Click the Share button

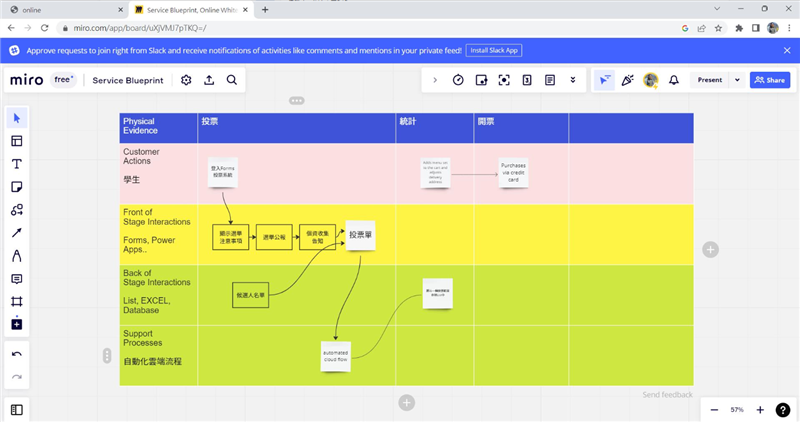coord(770,80)
